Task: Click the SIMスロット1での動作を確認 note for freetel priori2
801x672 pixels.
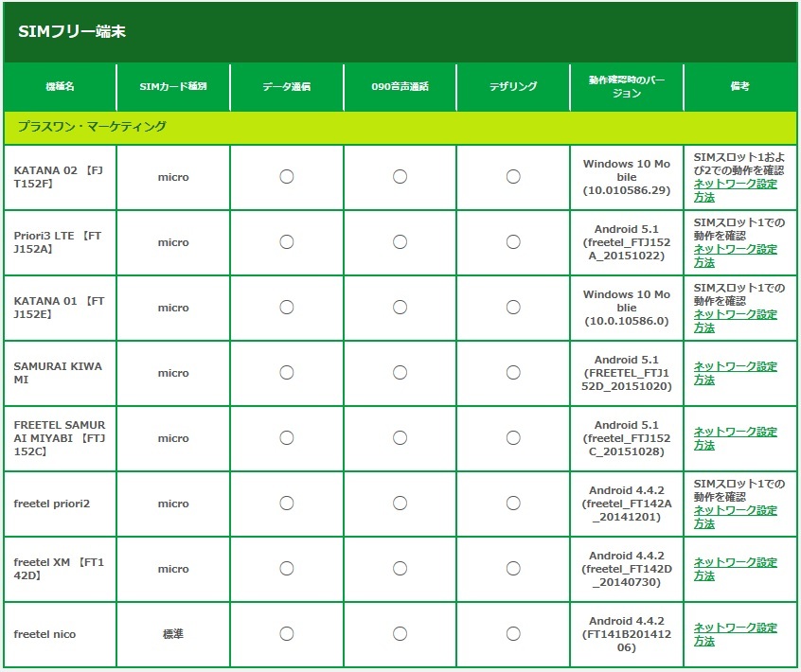Action: [739, 490]
